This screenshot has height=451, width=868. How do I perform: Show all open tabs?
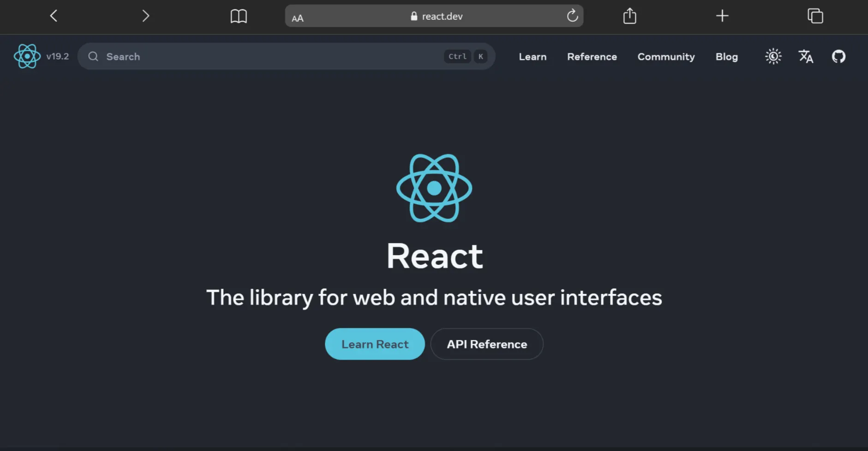(815, 16)
